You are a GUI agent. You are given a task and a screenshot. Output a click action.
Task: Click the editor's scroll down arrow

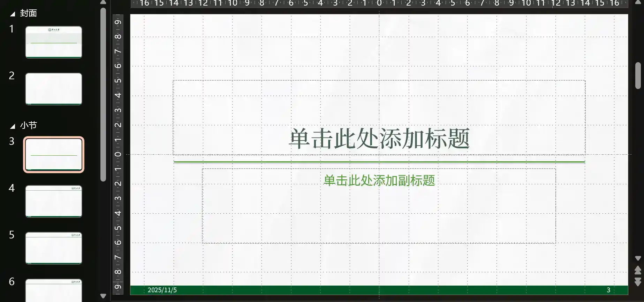[x=638, y=258]
